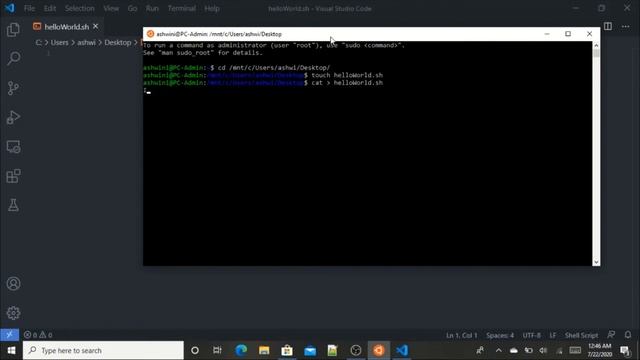Click the Desktop breadcrumb segment
Screen dimensions: 640x360
[x=118, y=42]
